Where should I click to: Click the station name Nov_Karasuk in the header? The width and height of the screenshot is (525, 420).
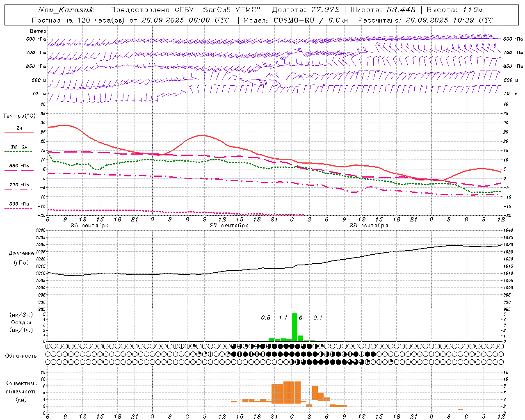click(x=66, y=10)
